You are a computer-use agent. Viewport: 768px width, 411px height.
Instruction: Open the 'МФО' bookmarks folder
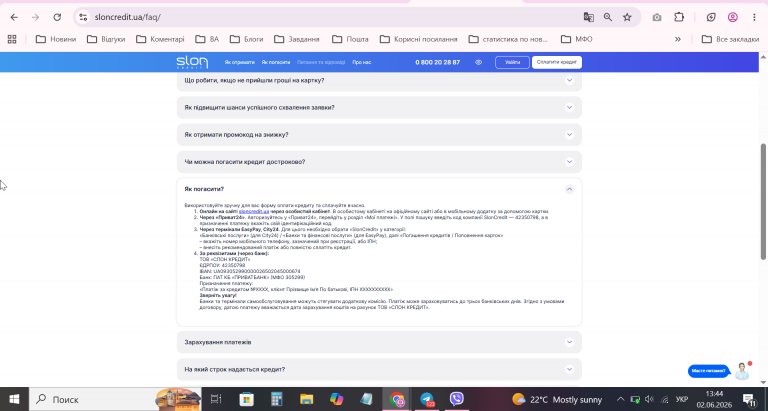[576, 39]
